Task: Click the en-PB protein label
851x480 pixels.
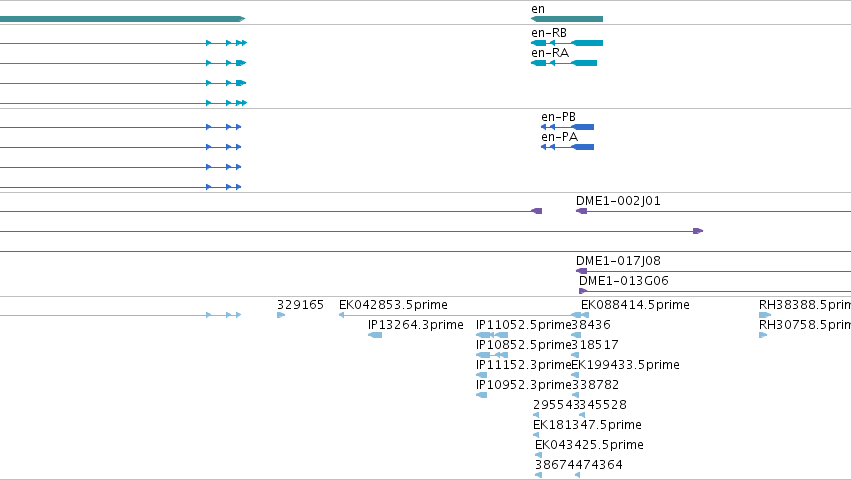Action: click(x=558, y=117)
